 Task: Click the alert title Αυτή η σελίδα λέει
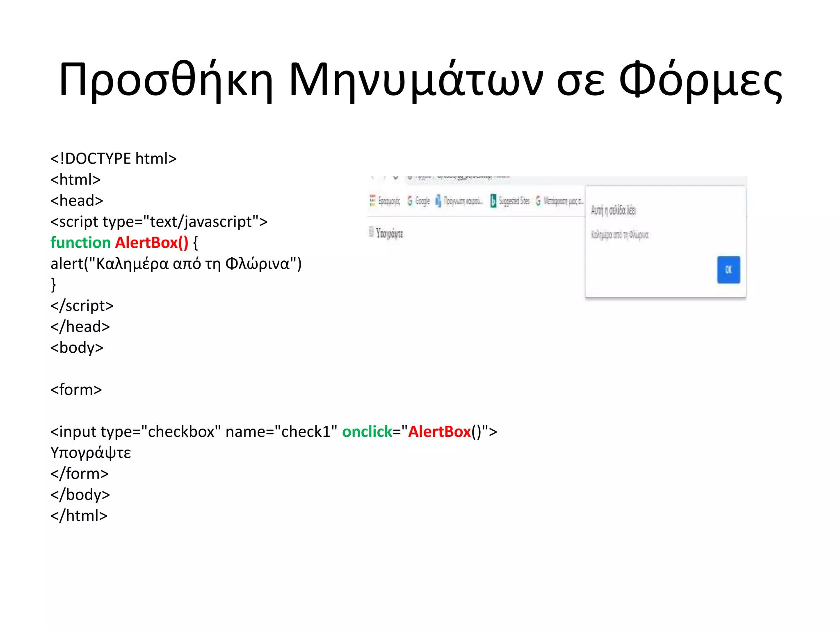(x=613, y=210)
